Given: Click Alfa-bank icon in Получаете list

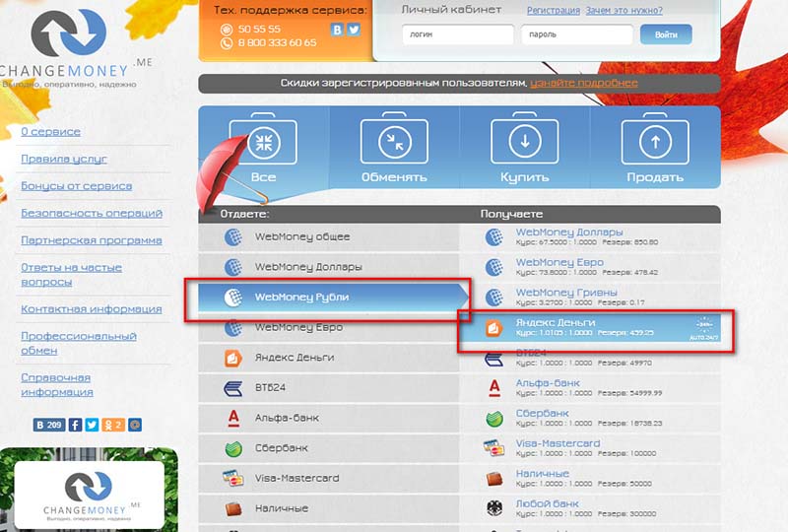Looking at the screenshot, I should click(x=494, y=388).
